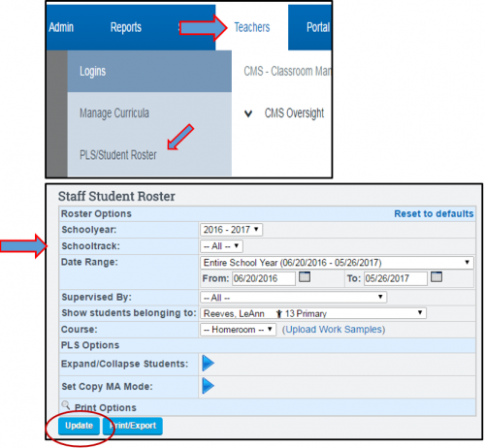Viewport: 485px width, 448px height.
Task: Open the Admin menu tab
Action: [x=61, y=27]
